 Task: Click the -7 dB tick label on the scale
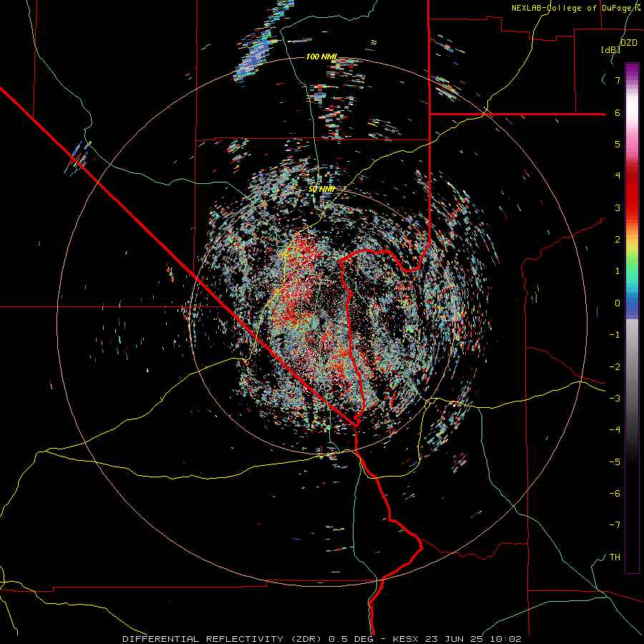pyautogui.click(x=615, y=525)
